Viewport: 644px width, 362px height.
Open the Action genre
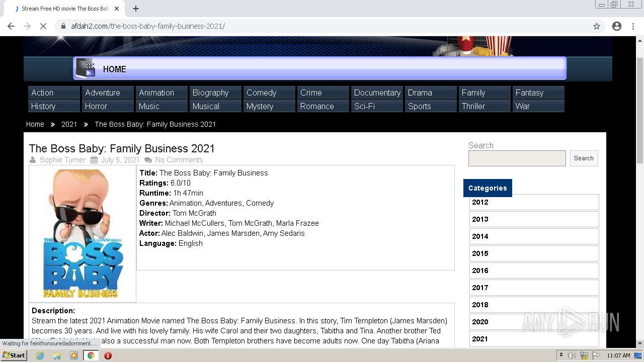[54, 93]
